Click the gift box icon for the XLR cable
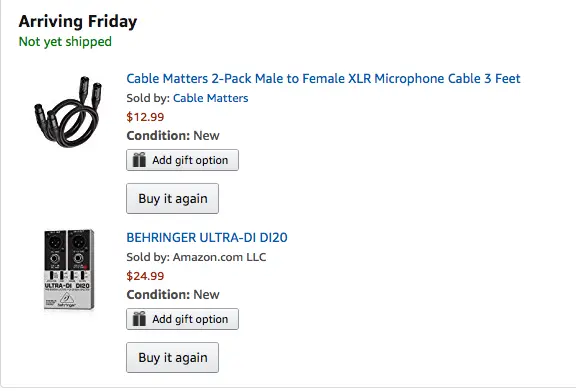Image resolution: width=576 pixels, height=391 pixels. [x=139, y=160]
